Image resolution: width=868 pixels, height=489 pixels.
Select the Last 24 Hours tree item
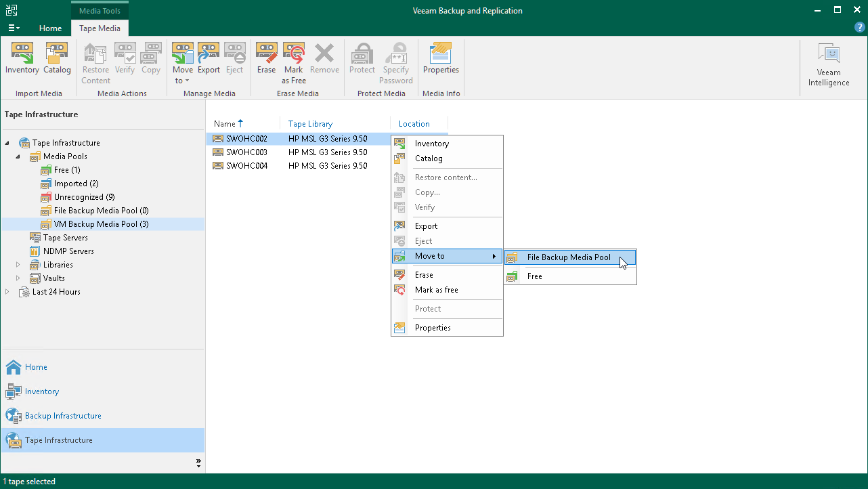(x=49, y=292)
